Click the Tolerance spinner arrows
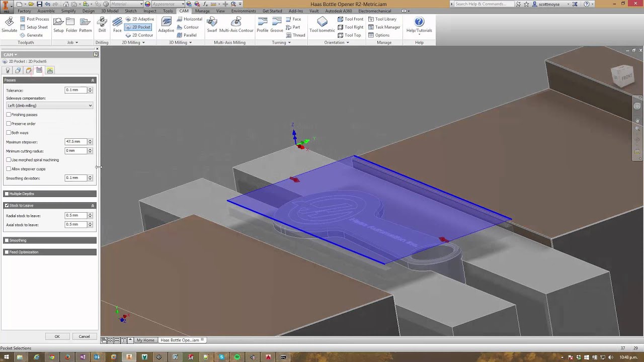Viewport: 644px width, 362px height. tap(90, 90)
